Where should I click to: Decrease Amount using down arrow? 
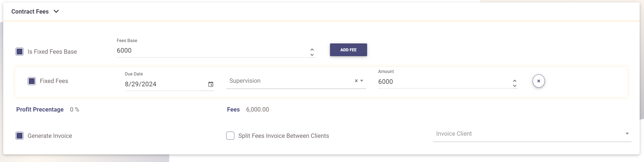pos(515,86)
